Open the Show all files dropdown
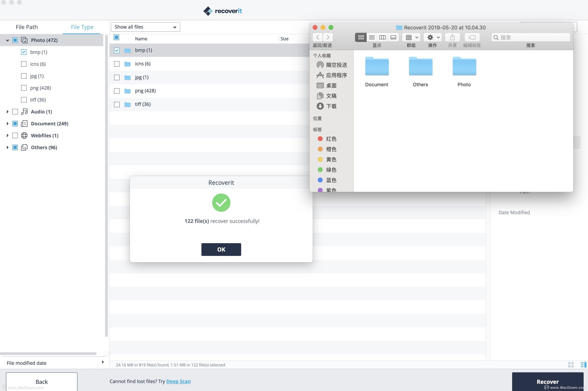Image resolution: width=588 pixels, height=391 pixels. coord(145,27)
